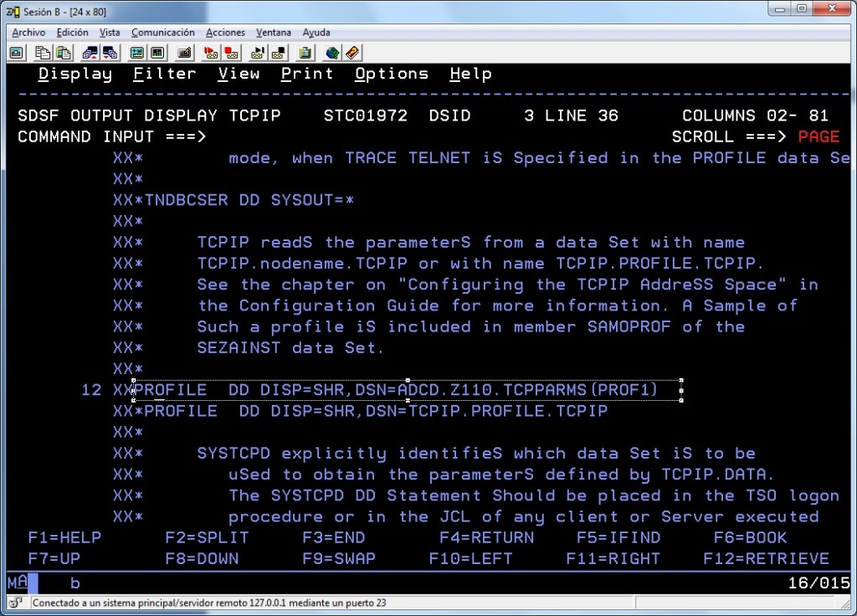
Task: Click the job ID text STC01972
Action: coord(366,116)
